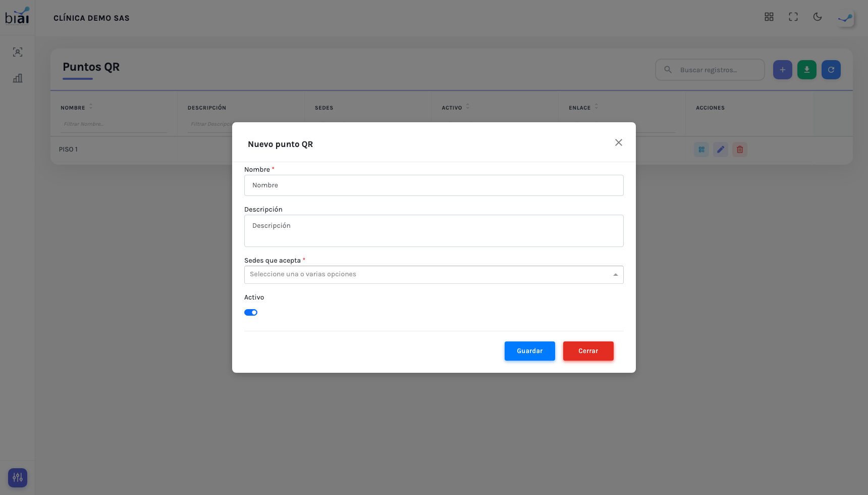868x495 pixels.
Task: Click the Cerrar button
Action: [588, 351]
